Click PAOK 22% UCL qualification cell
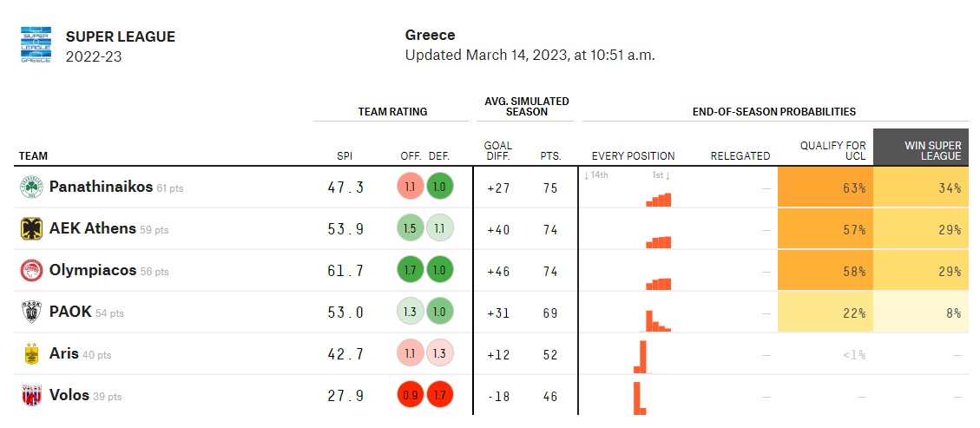 coord(825,313)
